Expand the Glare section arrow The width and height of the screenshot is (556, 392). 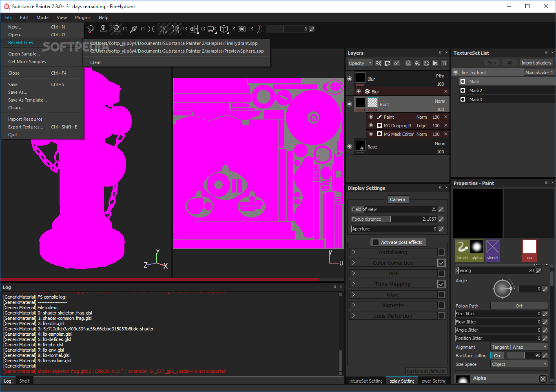[x=354, y=295]
